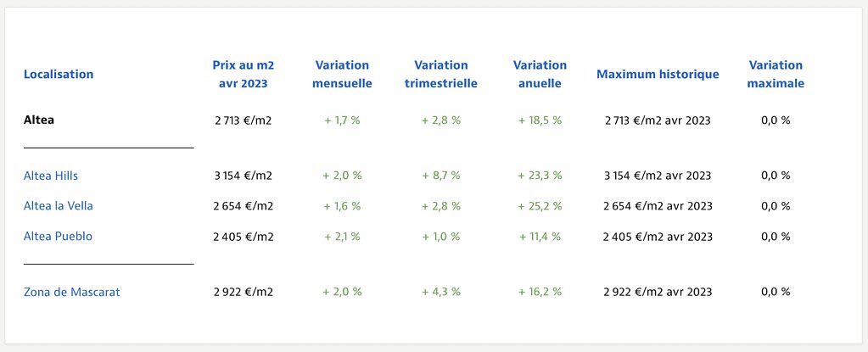
Task: Click Altea Pueblo's + 2,1 % monthly variation
Action: tap(342, 237)
